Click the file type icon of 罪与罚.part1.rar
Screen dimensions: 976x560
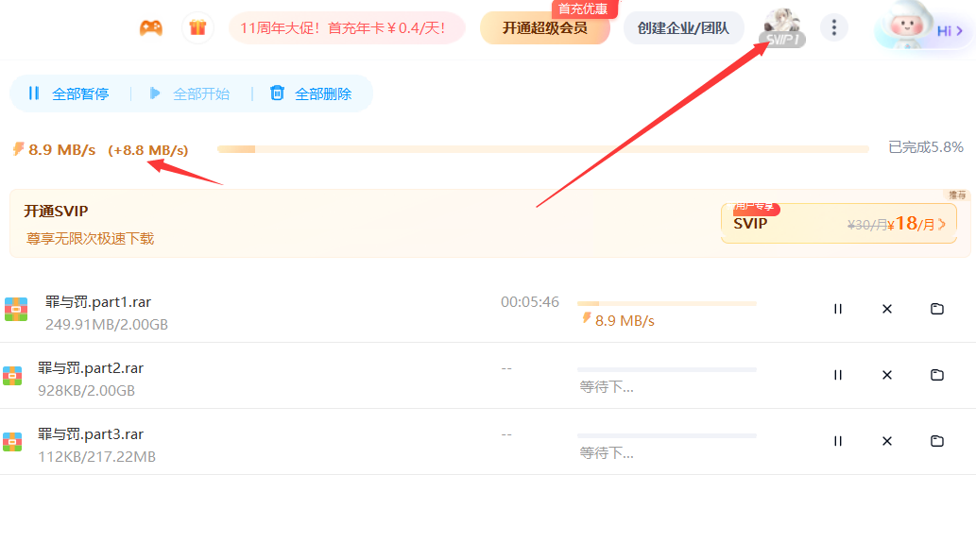pos(16,309)
